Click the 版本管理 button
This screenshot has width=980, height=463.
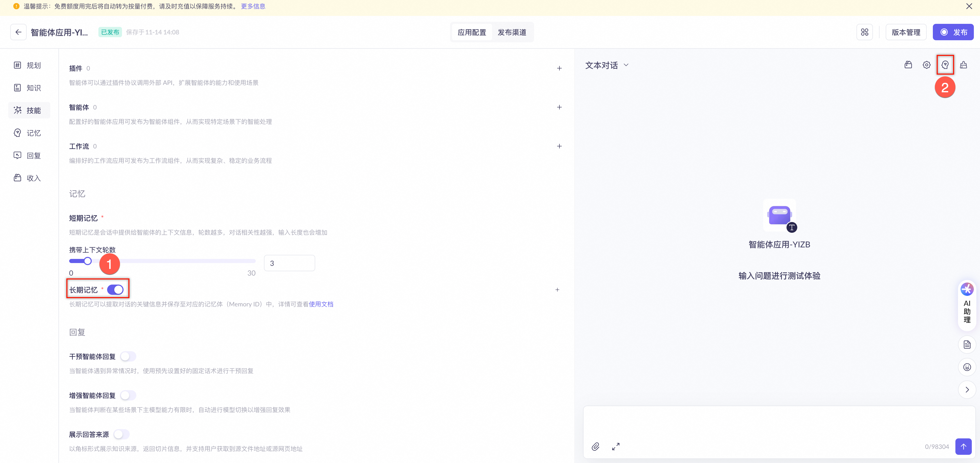pos(906,32)
